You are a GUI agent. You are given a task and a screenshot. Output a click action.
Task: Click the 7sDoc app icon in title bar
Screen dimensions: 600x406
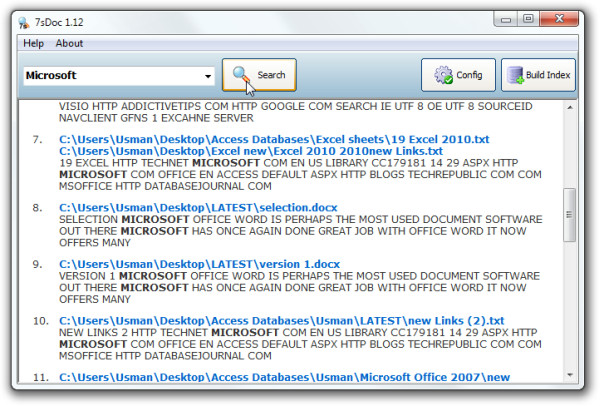[x=24, y=23]
